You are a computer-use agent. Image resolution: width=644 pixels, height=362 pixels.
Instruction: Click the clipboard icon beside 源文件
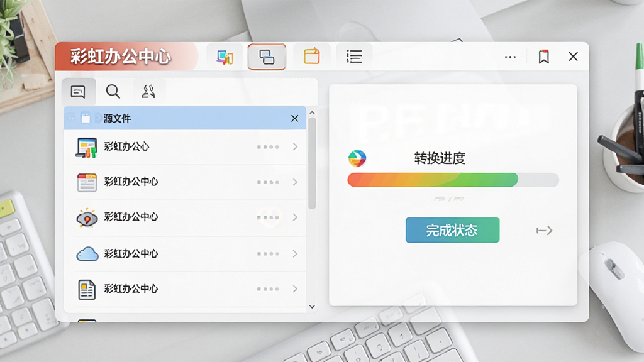pos(86,118)
